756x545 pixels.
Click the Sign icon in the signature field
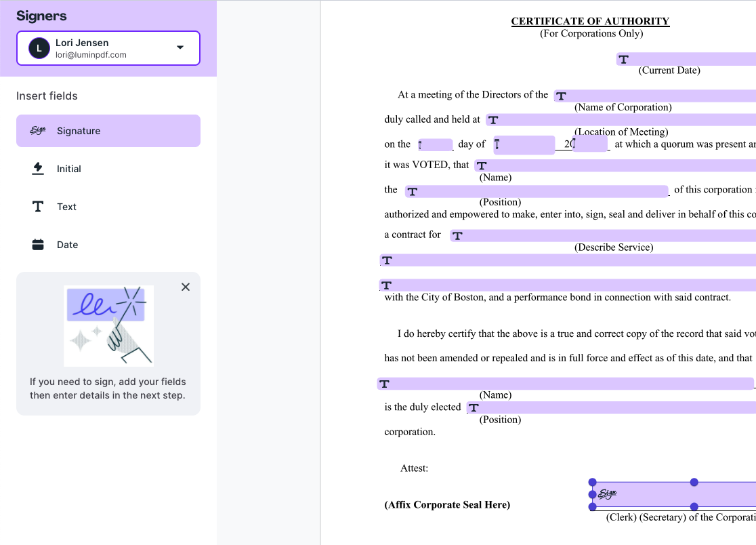coord(608,493)
